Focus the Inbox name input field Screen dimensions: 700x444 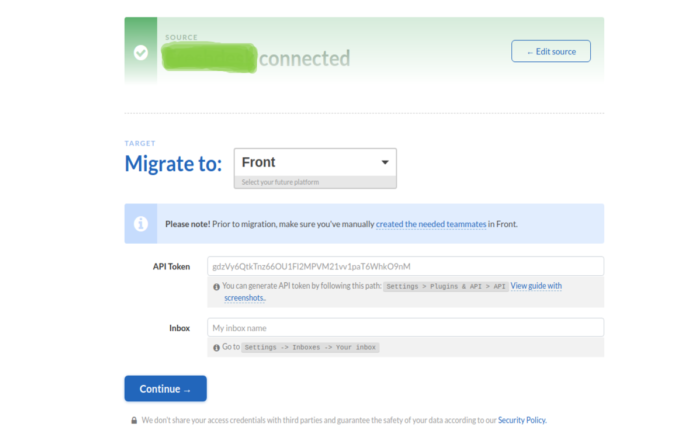405,328
